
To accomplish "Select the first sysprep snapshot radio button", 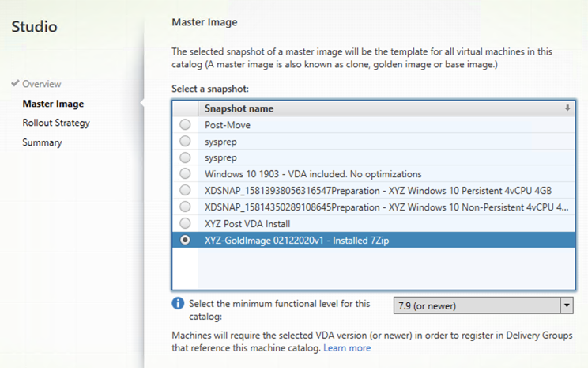I will pyautogui.click(x=185, y=141).
